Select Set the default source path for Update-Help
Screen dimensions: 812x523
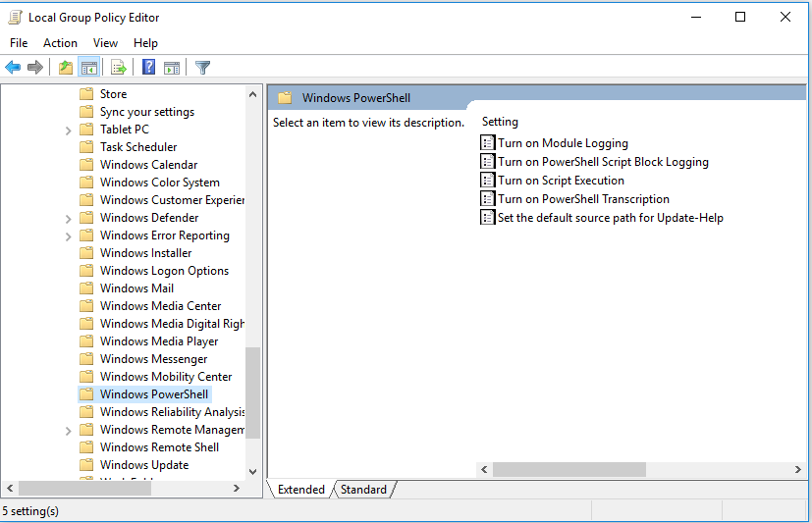click(611, 218)
